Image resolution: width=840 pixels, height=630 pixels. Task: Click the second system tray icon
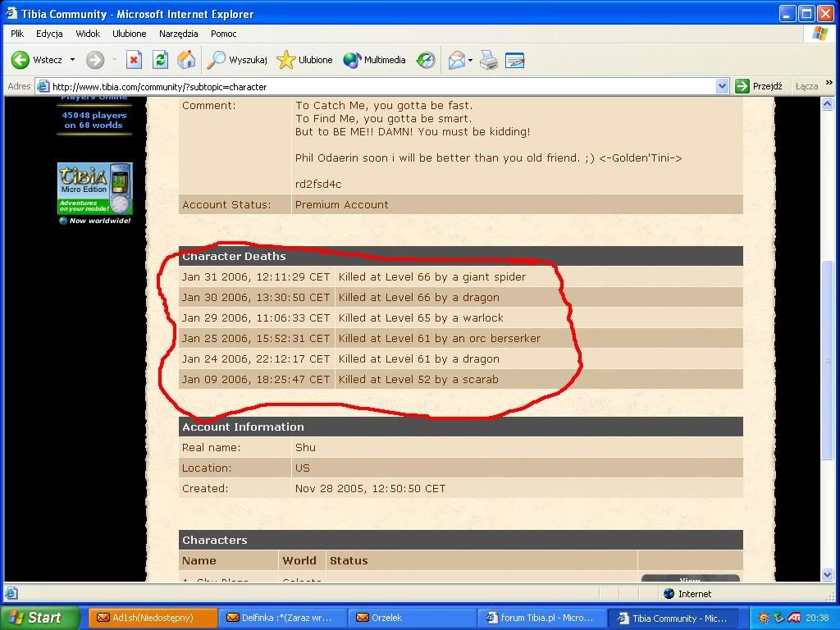coord(779,618)
